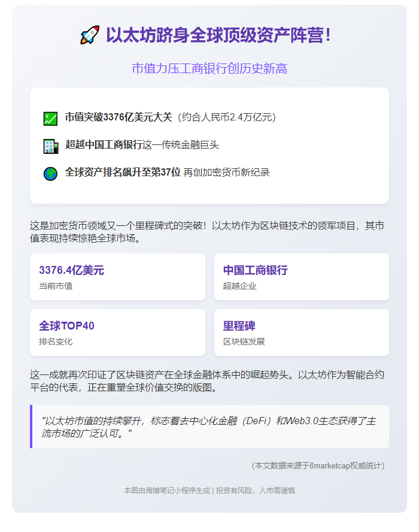Image resolution: width=419 pixels, height=532 pixels.
Task: Click the label 当前市值
Action: 56,286
